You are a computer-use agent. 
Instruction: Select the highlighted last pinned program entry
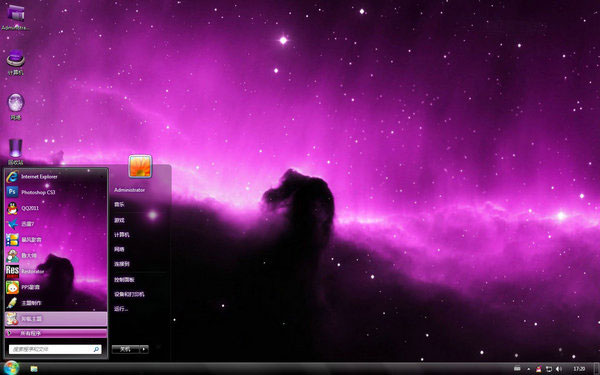click(x=56, y=319)
